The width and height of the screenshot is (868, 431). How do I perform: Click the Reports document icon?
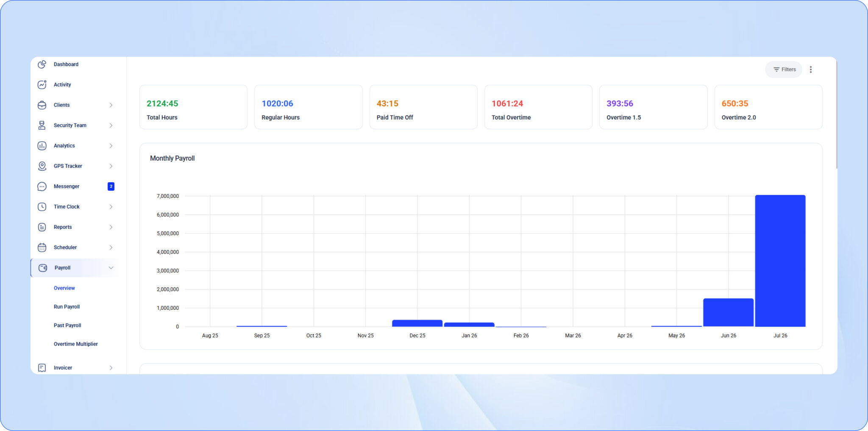[42, 227]
